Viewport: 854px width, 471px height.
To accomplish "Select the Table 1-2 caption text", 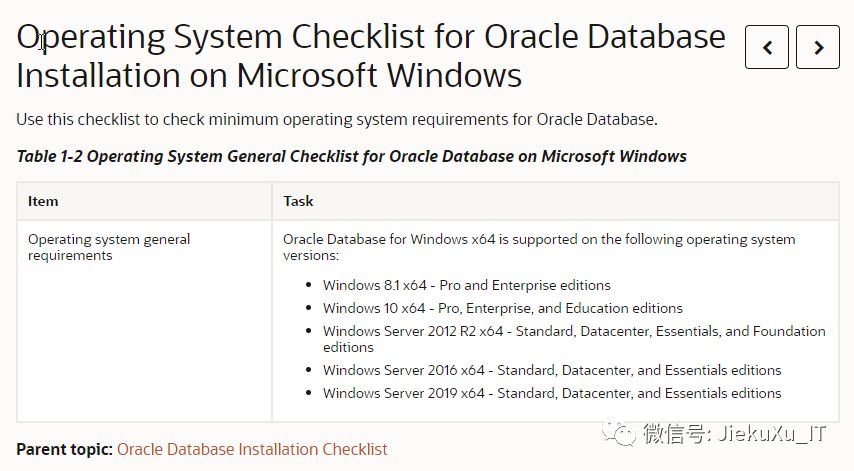I will [351, 156].
